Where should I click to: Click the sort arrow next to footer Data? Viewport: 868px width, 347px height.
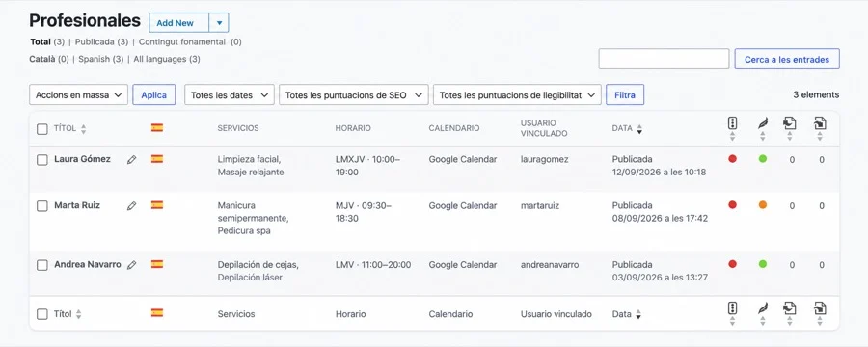pyautogui.click(x=638, y=314)
